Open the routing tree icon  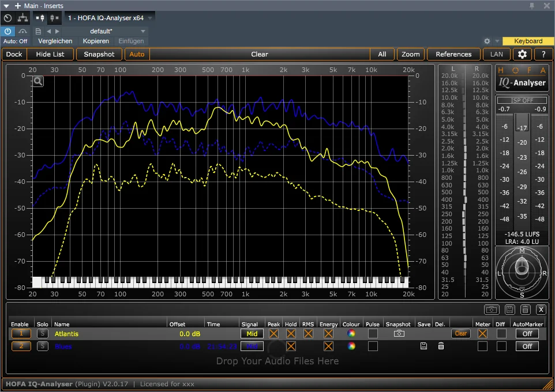pos(22,18)
